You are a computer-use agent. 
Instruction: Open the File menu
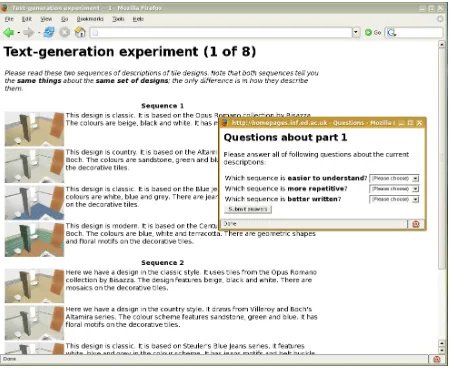(x=9, y=19)
